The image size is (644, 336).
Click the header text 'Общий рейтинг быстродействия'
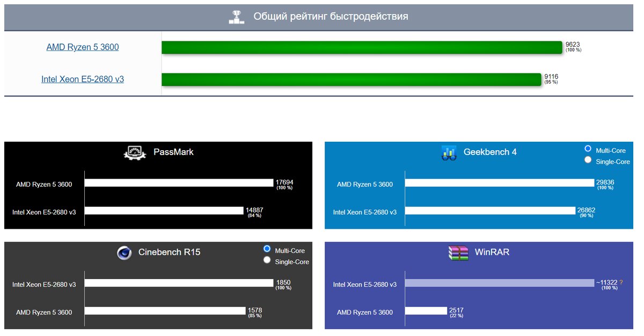(331, 17)
